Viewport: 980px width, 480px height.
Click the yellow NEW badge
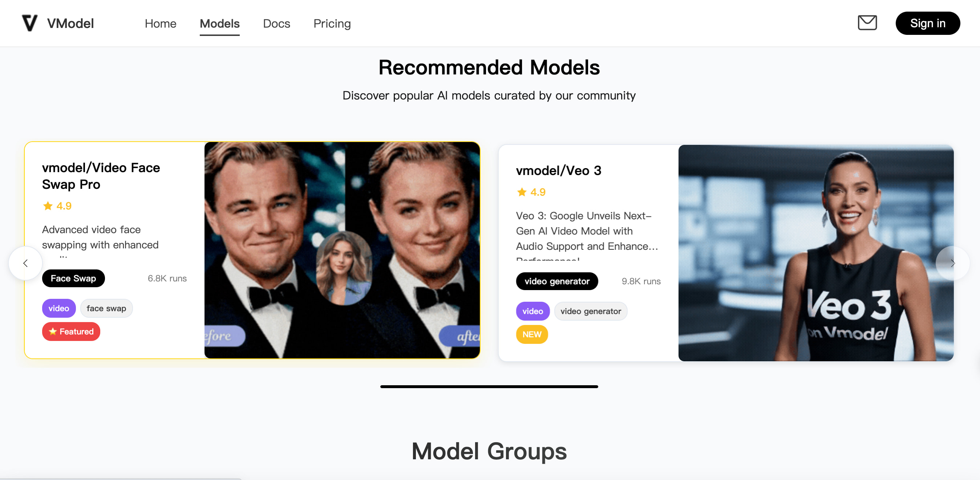(531, 334)
